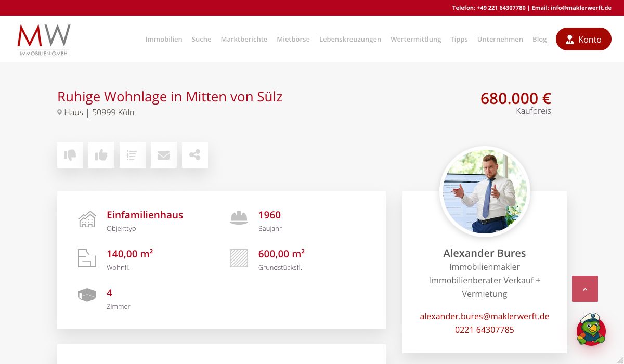Click the listing title Ruhige Wohnlage in Mitten von Sülz
The width and height of the screenshot is (624, 364).
pyautogui.click(x=170, y=97)
